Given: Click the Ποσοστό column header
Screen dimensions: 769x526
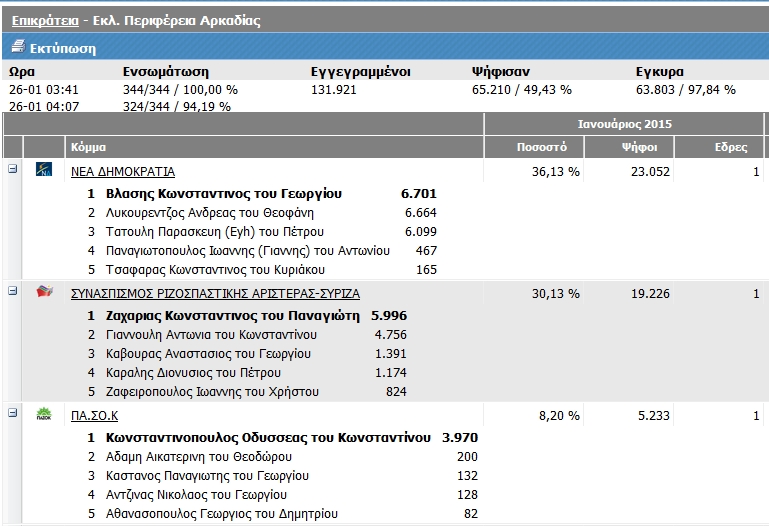Looking at the screenshot, I should tap(542, 147).
